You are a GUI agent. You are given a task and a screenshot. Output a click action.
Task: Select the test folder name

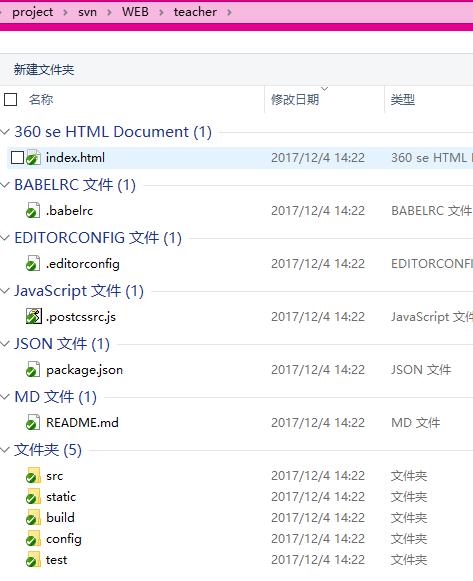pyautogui.click(x=56, y=560)
